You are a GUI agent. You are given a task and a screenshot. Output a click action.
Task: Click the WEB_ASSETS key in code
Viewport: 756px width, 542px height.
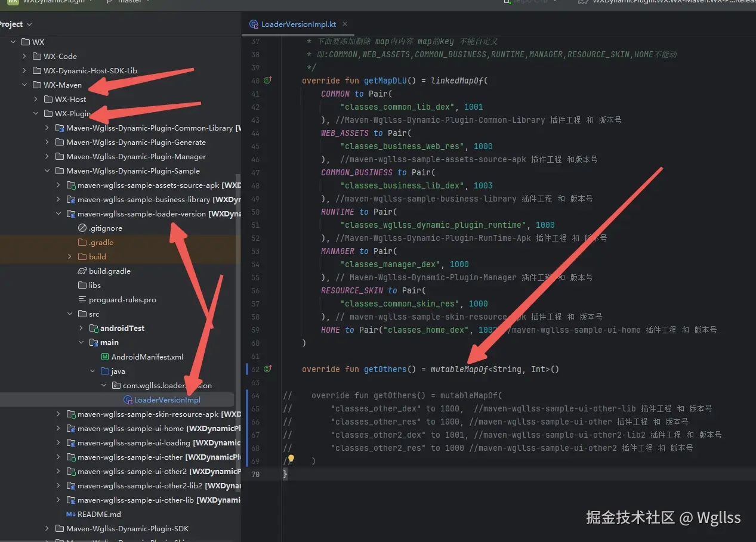click(345, 133)
